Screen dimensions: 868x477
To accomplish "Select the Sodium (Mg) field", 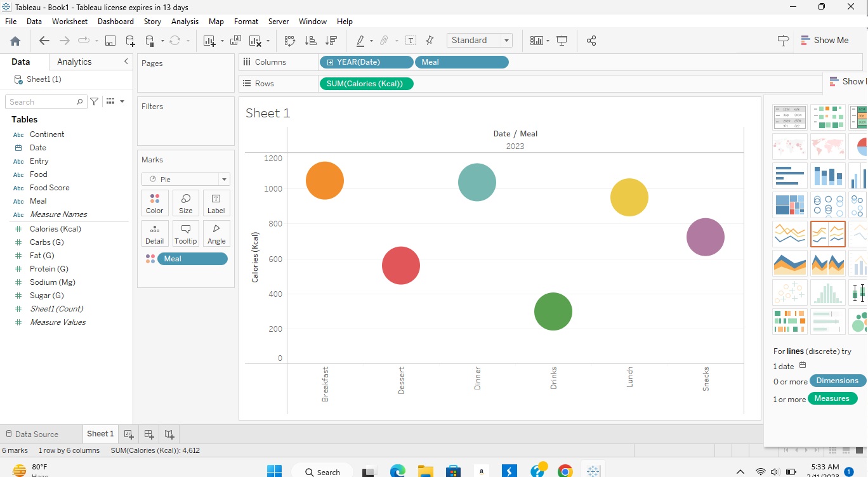I will coord(53,282).
